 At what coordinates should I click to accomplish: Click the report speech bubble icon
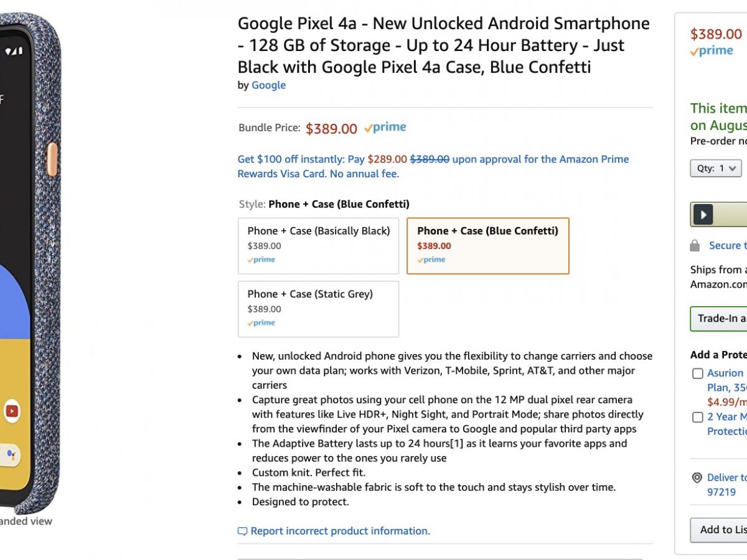(x=242, y=531)
